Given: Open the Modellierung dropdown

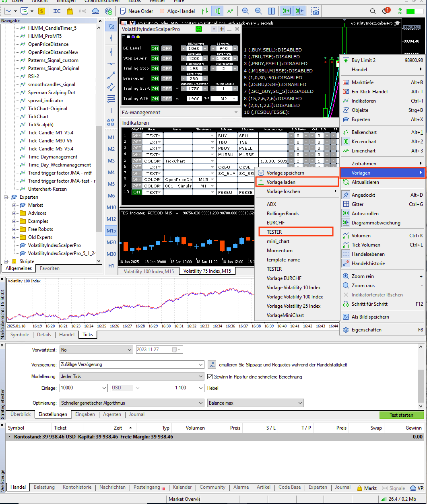Looking at the screenshot, I should click(x=132, y=377).
